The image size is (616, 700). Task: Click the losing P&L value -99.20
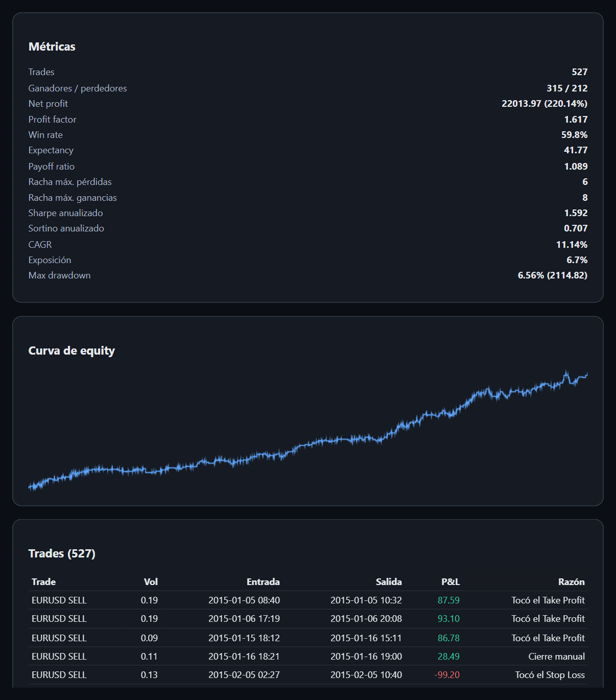pos(447,675)
